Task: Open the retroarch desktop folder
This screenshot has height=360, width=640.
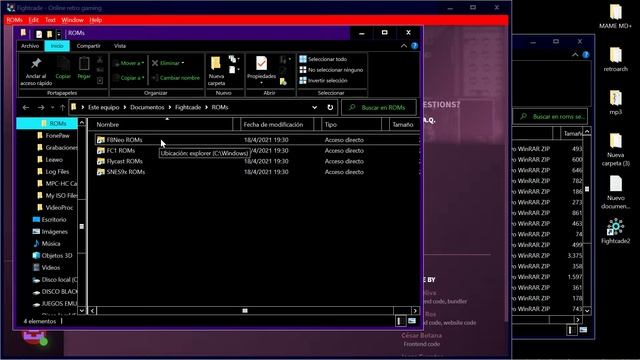Action: click(x=616, y=60)
